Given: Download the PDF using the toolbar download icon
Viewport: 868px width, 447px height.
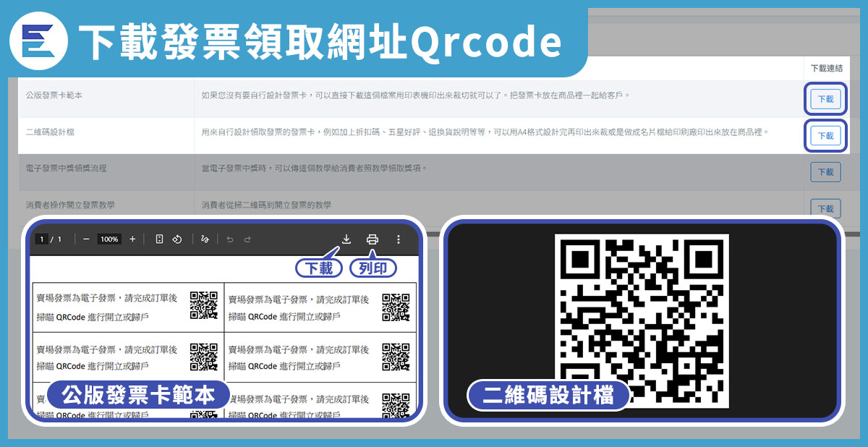Looking at the screenshot, I should pos(346,239).
